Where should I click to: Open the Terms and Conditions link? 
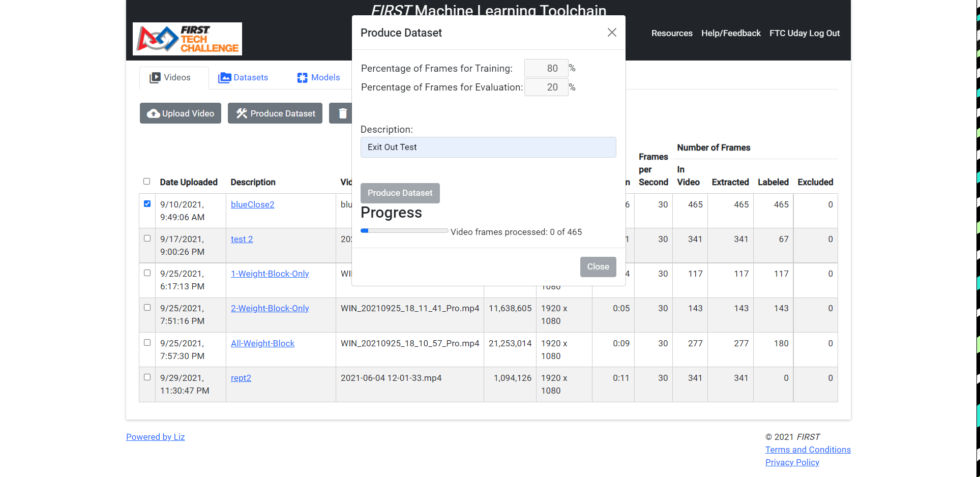click(x=808, y=449)
